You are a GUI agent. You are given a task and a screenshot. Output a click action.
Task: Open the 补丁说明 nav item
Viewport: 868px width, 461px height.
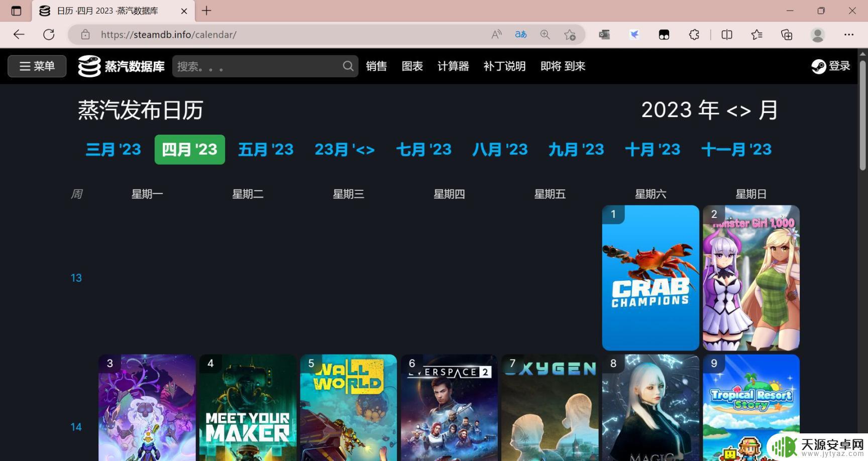pos(504,66)
